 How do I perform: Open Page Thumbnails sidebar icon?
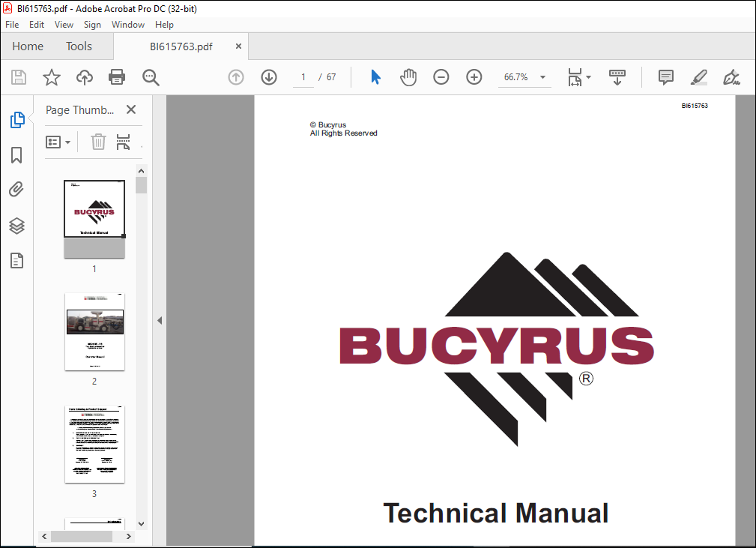pos(17,120)
